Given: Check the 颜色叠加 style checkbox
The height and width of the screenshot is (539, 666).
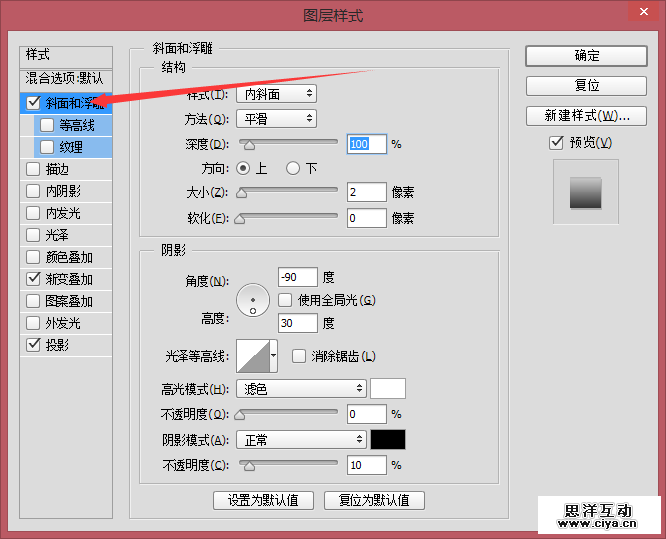Looking at the screenshot, I should 33,257.
